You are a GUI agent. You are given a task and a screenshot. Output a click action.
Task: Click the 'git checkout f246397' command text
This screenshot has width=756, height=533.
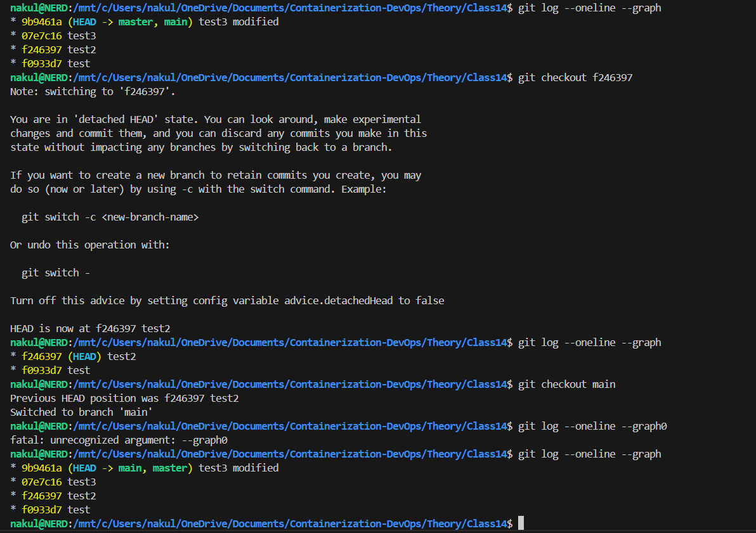pyautogui.click(x=575, y=77)
